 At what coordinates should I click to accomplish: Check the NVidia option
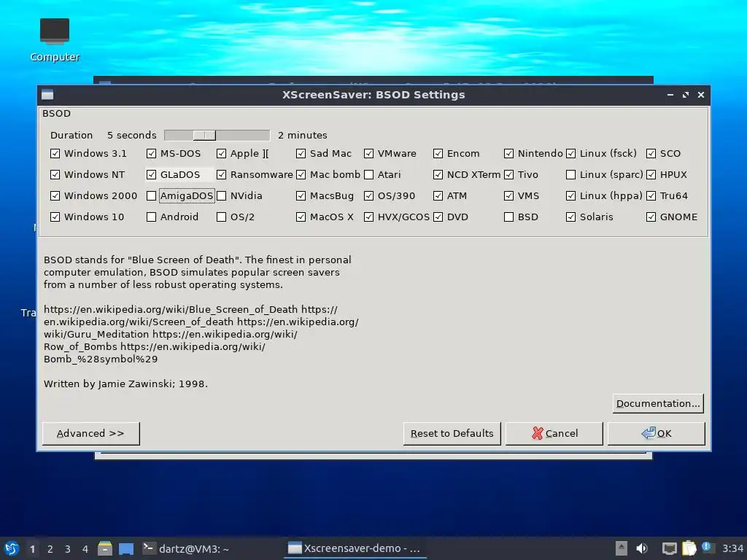(222, 195)
